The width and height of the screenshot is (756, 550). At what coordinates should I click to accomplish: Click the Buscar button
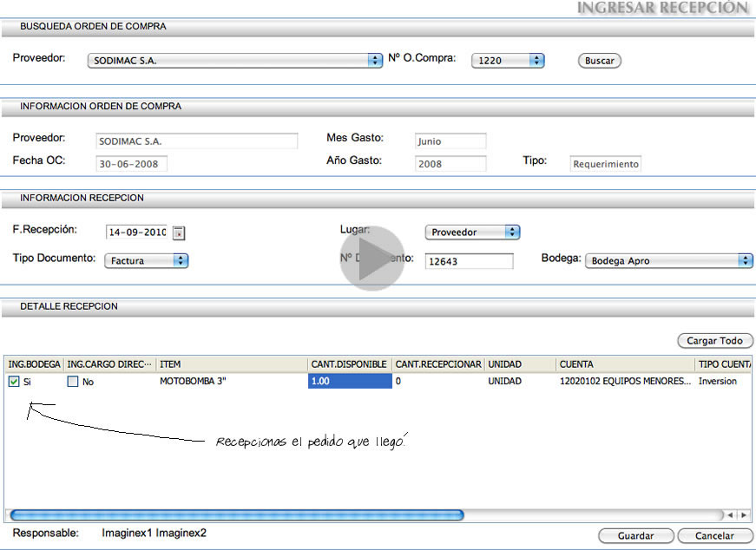(599, 61)
